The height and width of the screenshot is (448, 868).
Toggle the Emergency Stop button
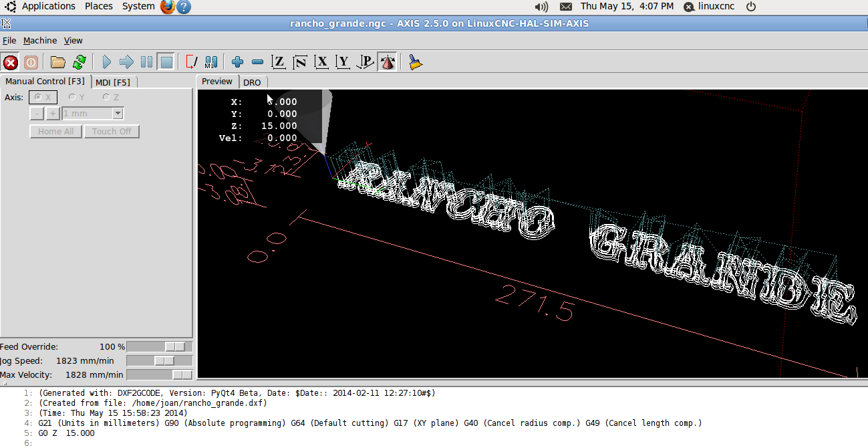coord(11,63)
